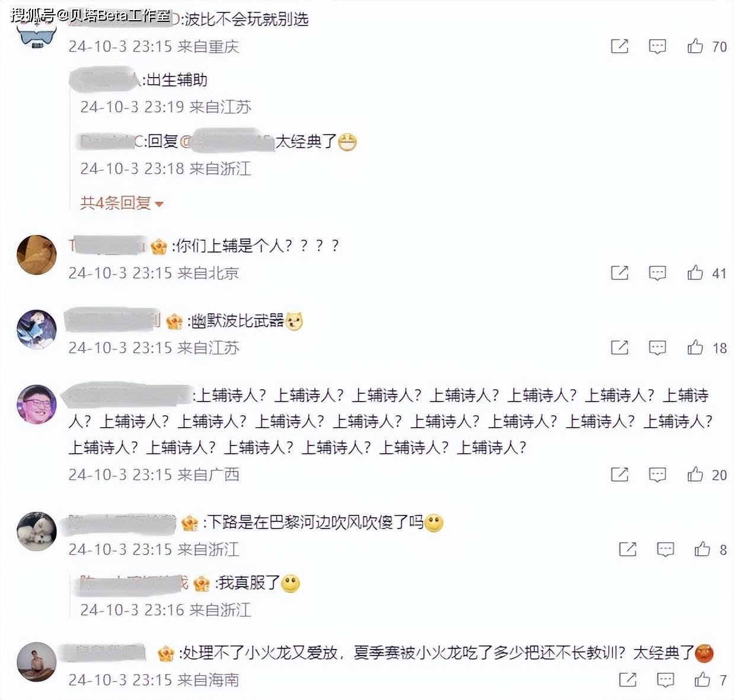Screen dimensions: 734x700
Task: Open reply box for 你们上辅是个人 comment
Action: pyautogui.click(x=658, y=273)
